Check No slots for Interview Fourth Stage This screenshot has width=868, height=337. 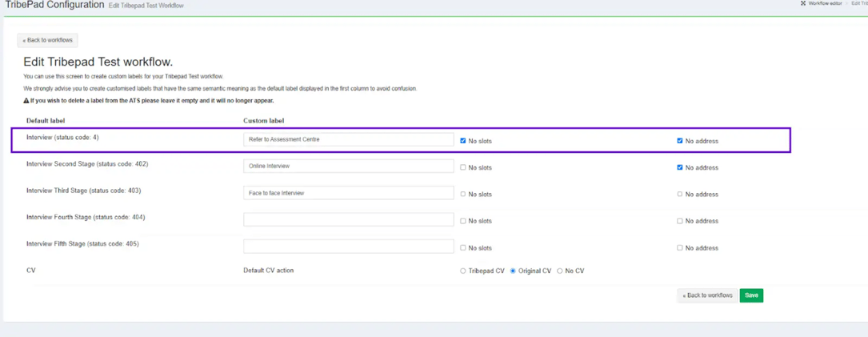(x=463, y=221)
